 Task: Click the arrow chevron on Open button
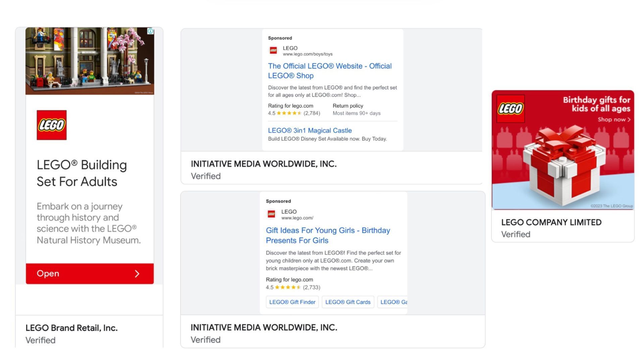(x=137, y=274)
